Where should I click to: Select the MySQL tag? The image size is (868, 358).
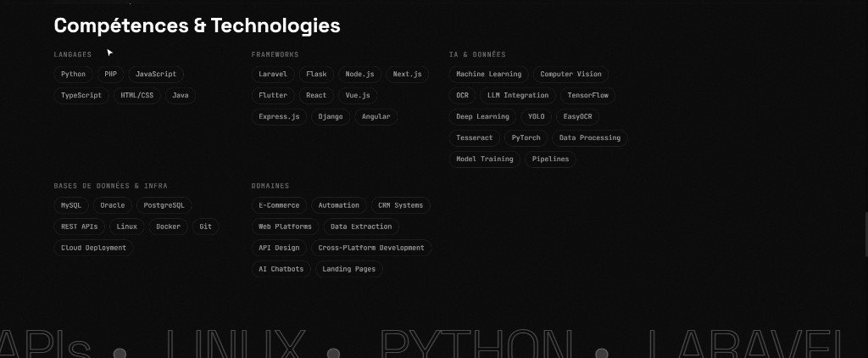[x=71, y=205]
